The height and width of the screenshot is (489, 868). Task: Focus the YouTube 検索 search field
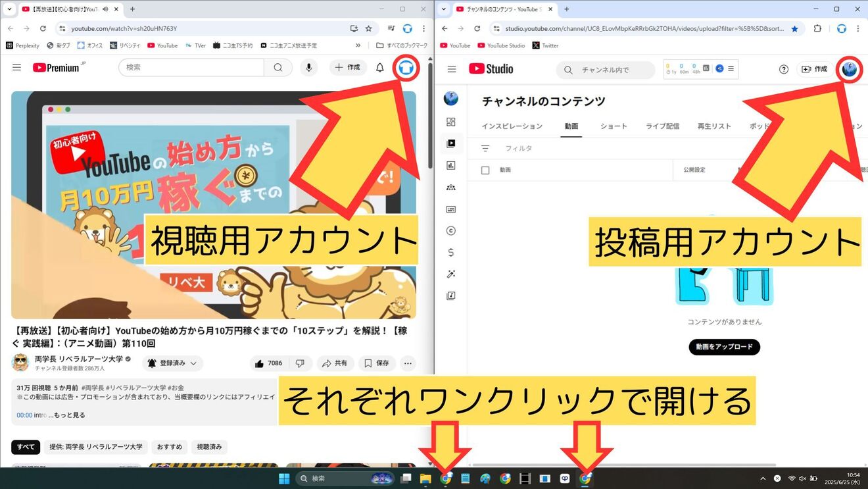click(191, 67)
